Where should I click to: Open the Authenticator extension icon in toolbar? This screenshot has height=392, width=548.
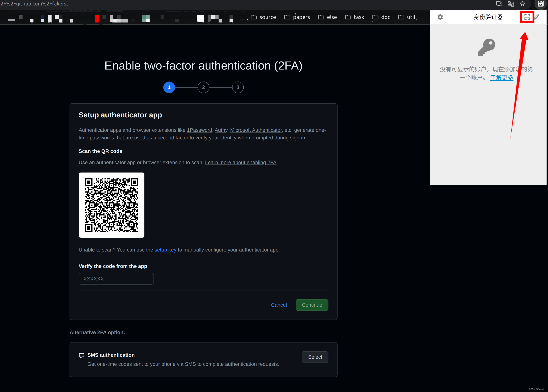[x=541, y=4]
